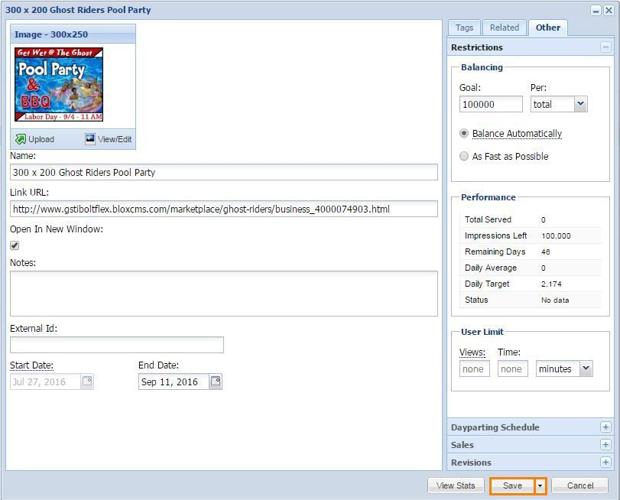Expand the Sales section

pos(605,444)
